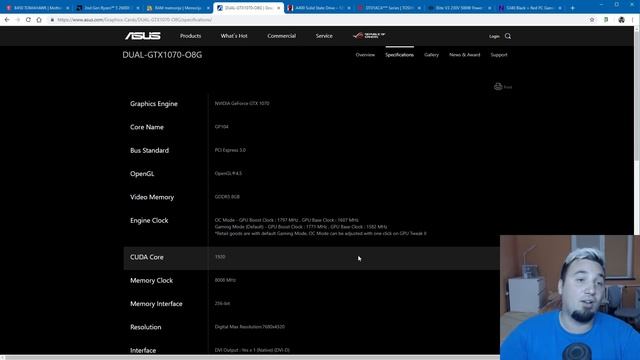This screenshot has width=640, height=360.
Task: Switch to the RAM memorija tab
Action: click(x=178, y=8)
